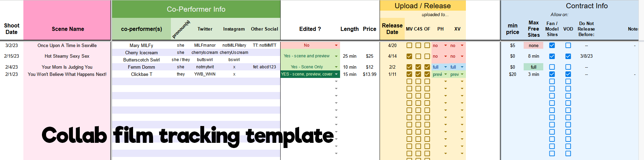The image size is (644, 160).
Task: Click the red "none" Max Free Sites cell
Action: click(x=533, y=45)
